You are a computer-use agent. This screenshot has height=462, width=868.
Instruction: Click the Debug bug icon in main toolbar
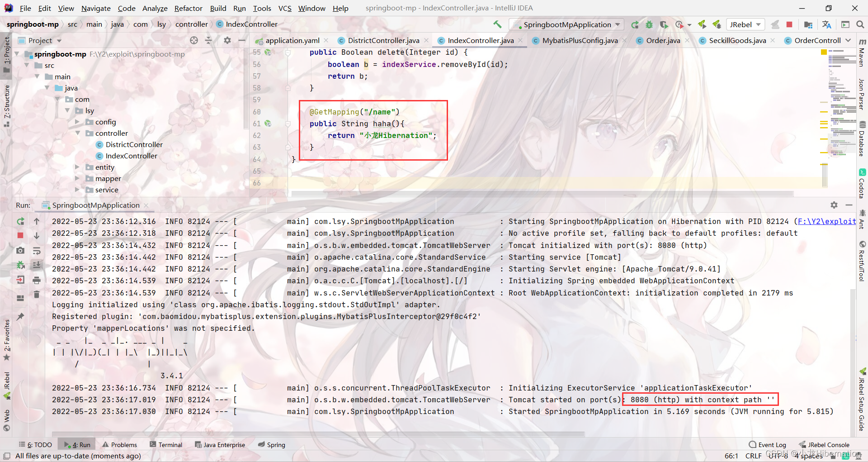point(649,24)
